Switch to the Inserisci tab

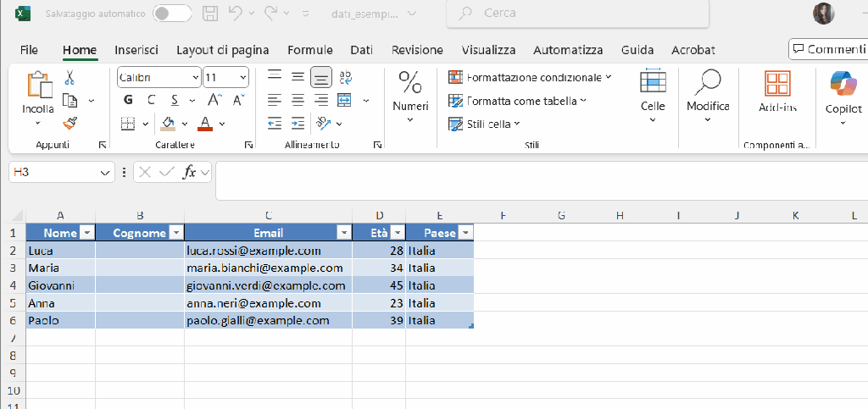136,50
